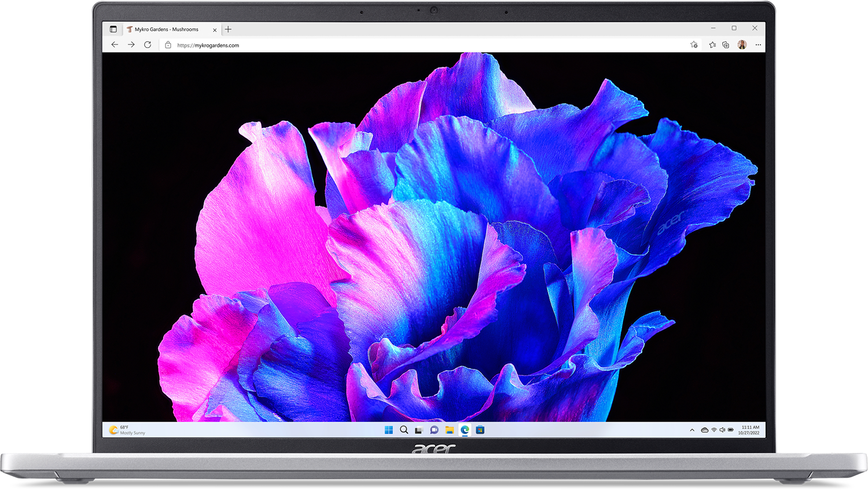View site information via lock icon
The height and width of the screenshot is (490, 868).
tap(168, 45)
